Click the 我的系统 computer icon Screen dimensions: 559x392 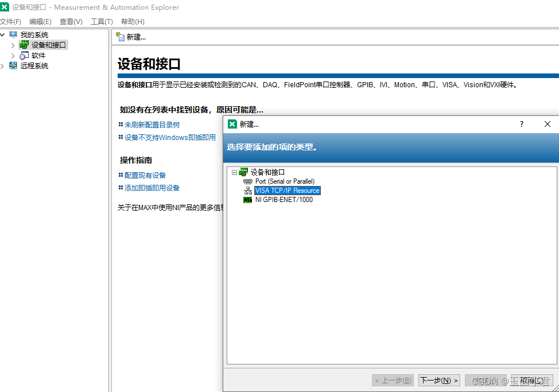[x=13, y=34]
